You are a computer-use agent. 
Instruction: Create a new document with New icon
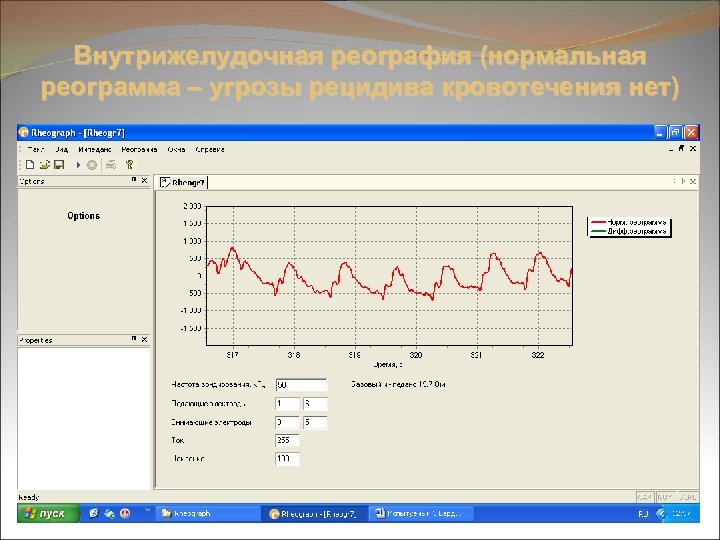click(30, 164)
